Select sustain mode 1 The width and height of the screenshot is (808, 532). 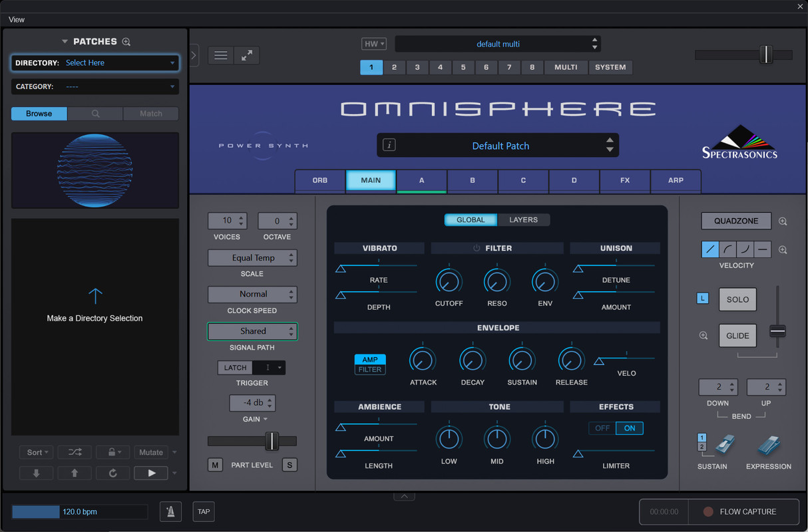pos(702,438)
